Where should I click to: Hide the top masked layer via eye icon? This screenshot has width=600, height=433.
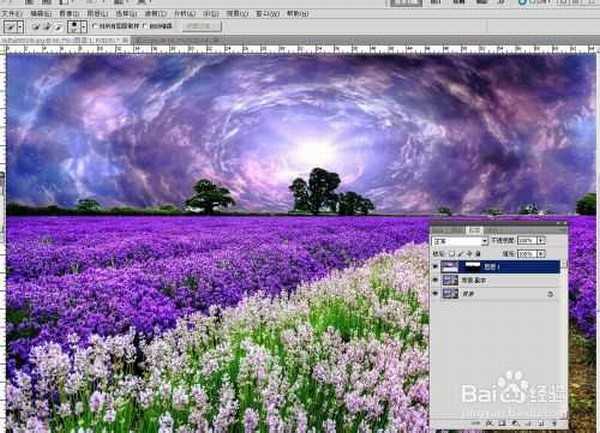click(x=436, y=267)
